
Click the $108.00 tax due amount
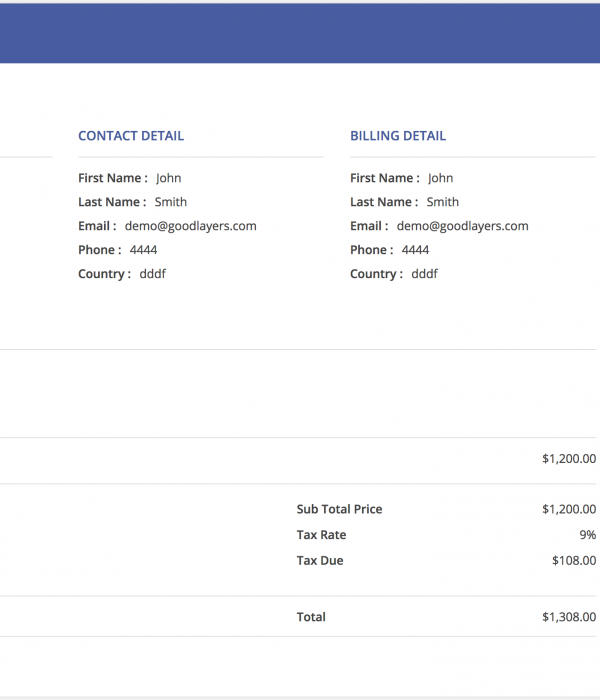click(574, 561)
